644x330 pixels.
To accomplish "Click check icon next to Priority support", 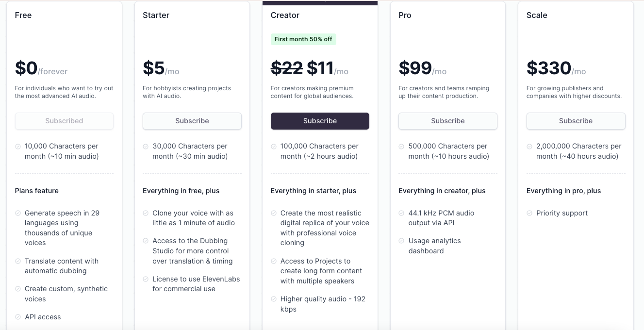I will pos(529,213).
